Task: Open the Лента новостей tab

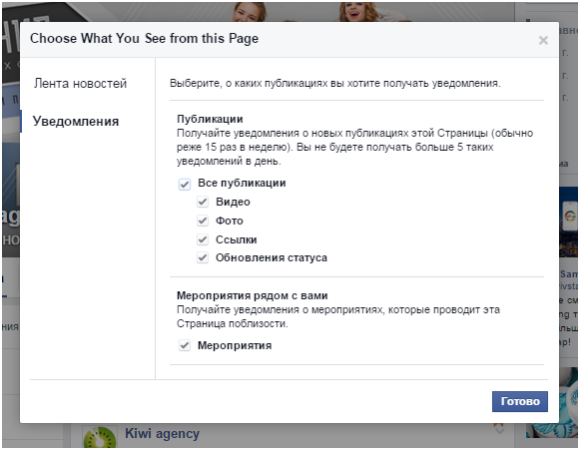Action: click(x=80, y=84)
